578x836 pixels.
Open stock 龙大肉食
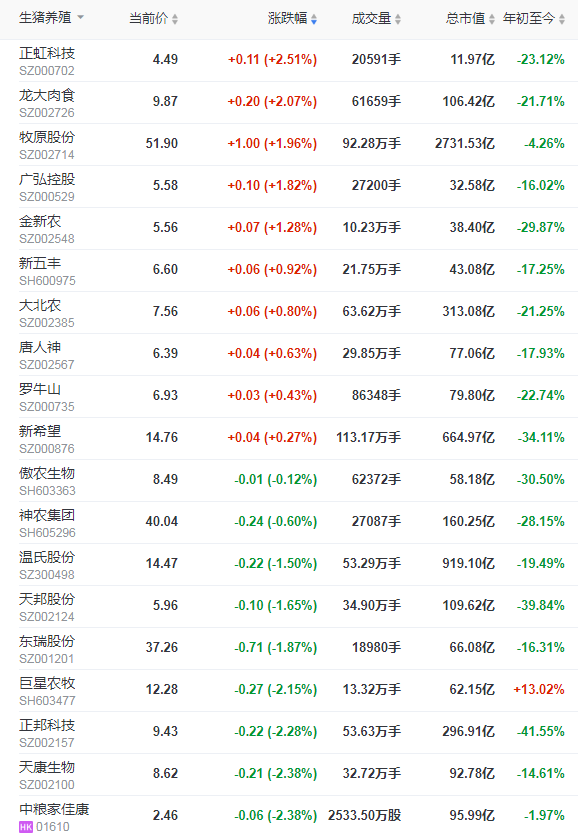click(47, 95)
